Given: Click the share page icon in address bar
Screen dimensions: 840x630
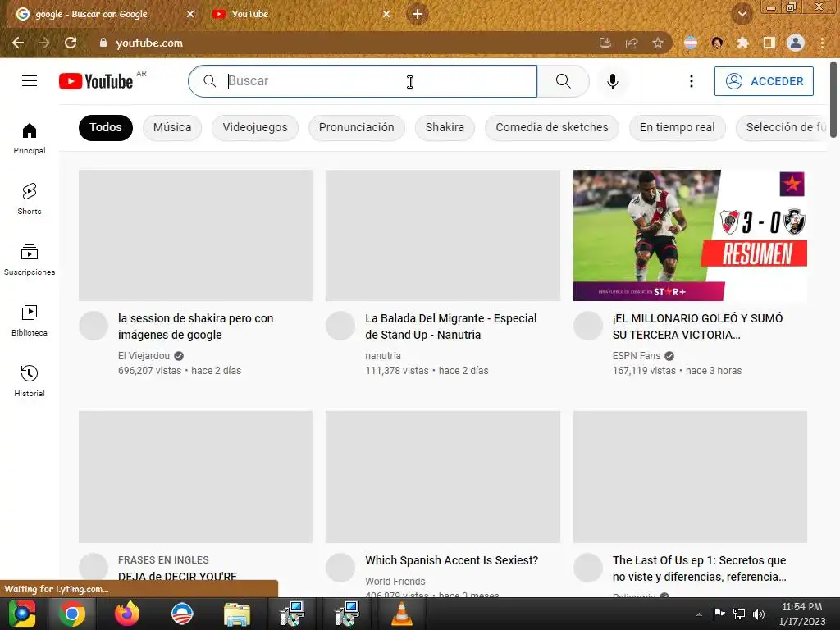Looking at the screenshot, I should 632,43.
